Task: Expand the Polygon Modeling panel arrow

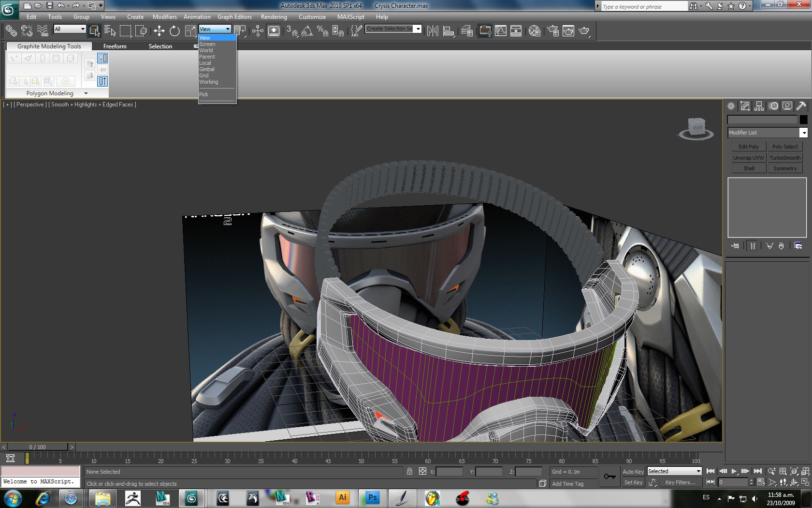Action: (86, 93)
